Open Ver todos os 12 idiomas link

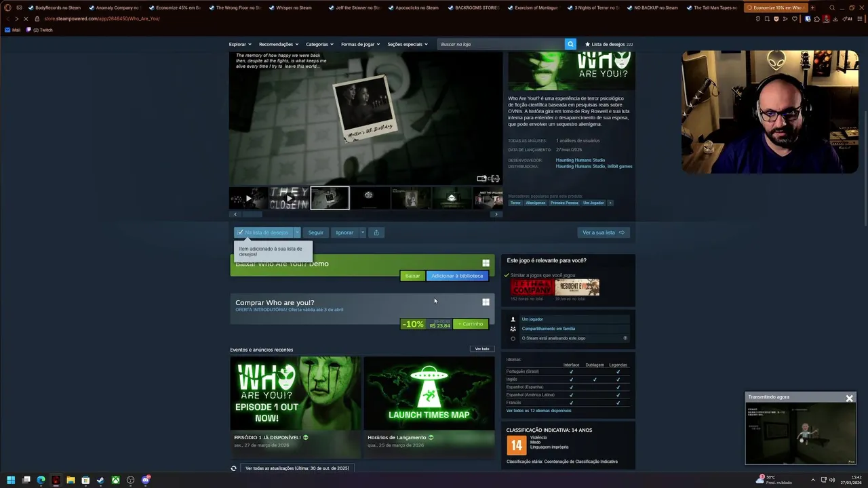(538, 411)
